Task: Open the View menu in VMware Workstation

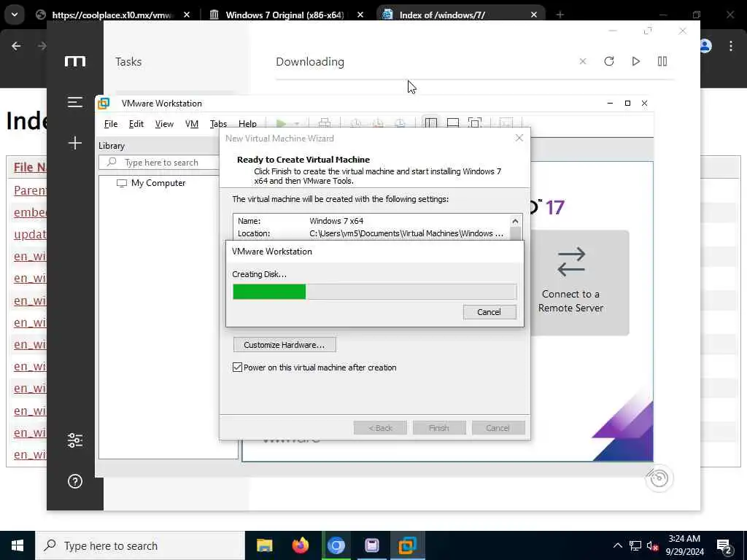Action: click(x=164, y=124)
